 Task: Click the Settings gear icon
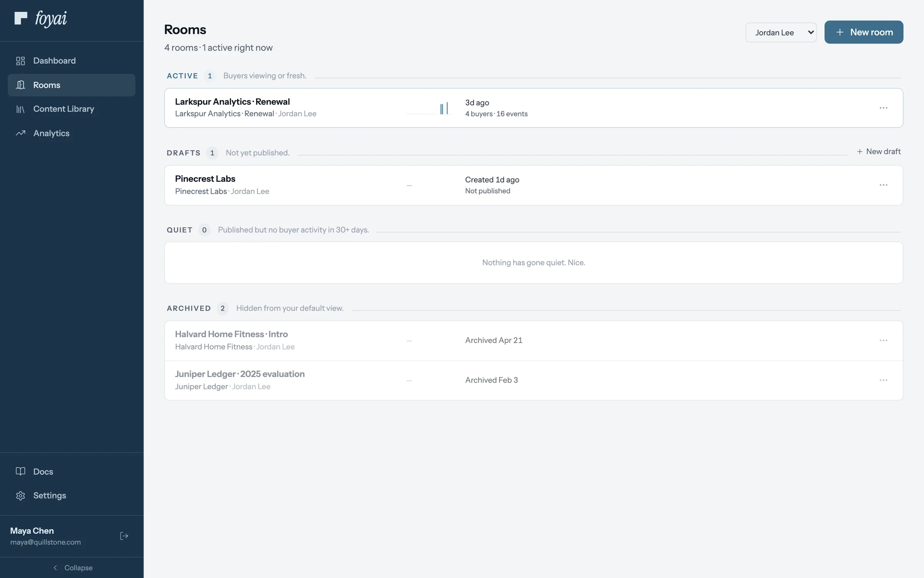tap(20, 496)
